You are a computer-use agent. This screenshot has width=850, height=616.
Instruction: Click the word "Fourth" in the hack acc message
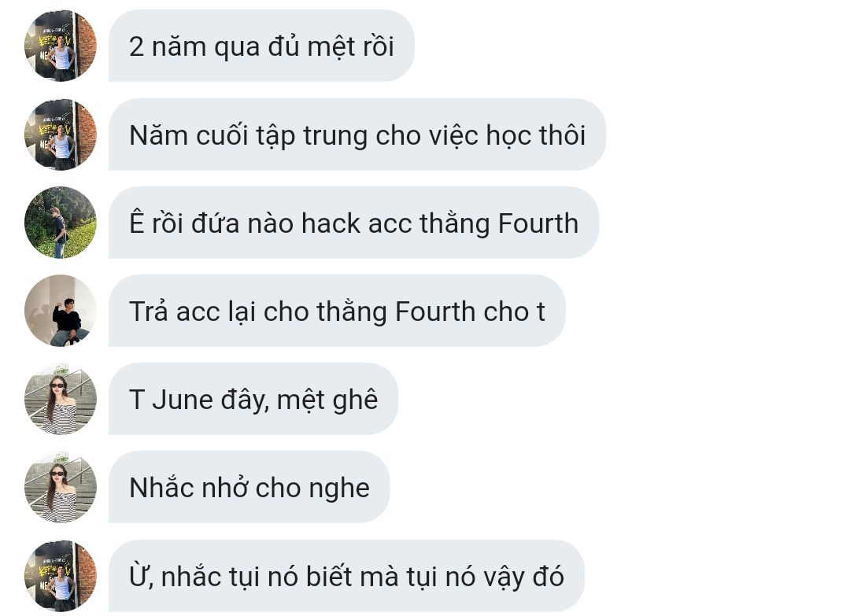point(538,223)
